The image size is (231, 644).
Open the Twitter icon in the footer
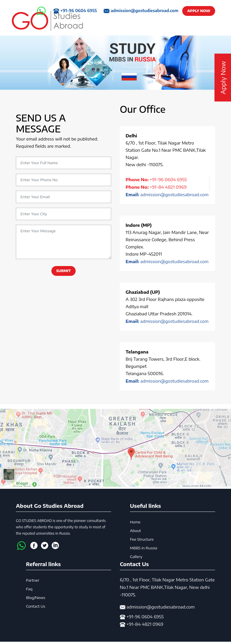click(44, 545)
